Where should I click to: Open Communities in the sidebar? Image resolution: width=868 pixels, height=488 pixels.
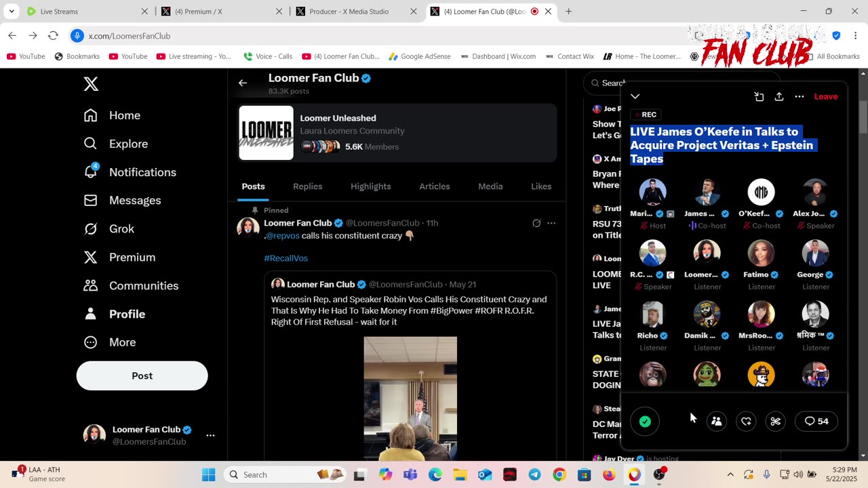[131, 286]
